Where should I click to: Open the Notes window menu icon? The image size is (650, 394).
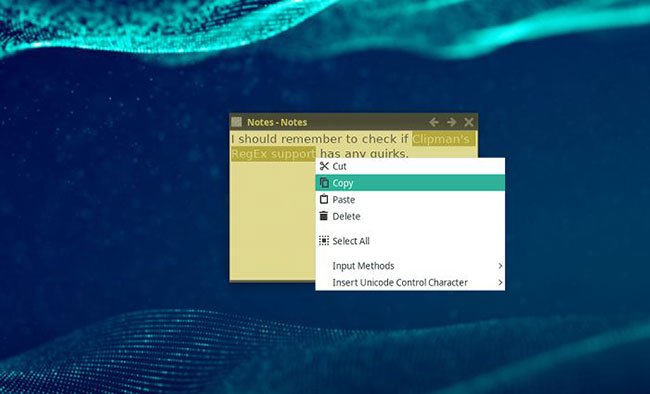(x=236, y=122)
